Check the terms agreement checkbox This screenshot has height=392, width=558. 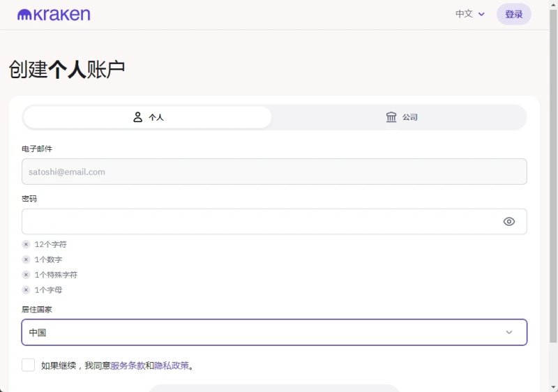pyautogui.click(x=28, y=365)
